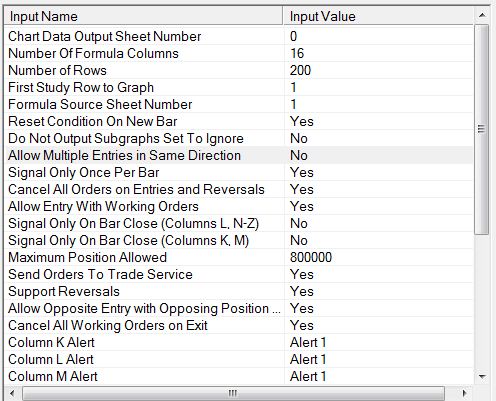Click the horizontal scrollbar left arrow
The image size is (496, 401).
click(x=12, y=393)
